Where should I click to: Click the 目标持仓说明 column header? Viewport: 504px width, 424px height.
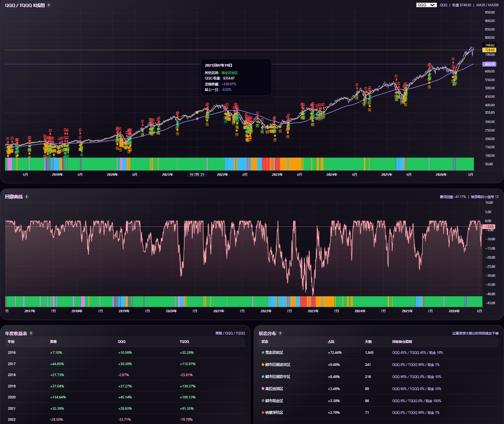[402, 342]
